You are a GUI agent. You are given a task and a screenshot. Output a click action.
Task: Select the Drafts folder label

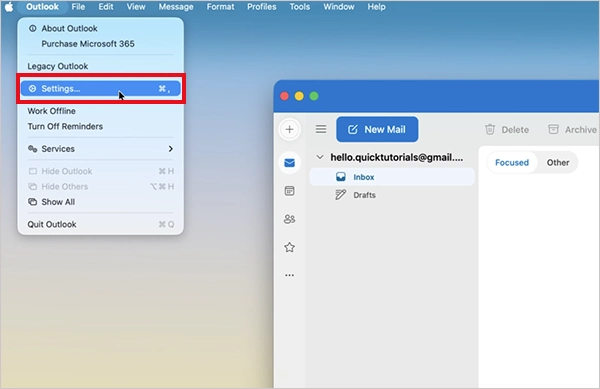[x=364, y=195]
